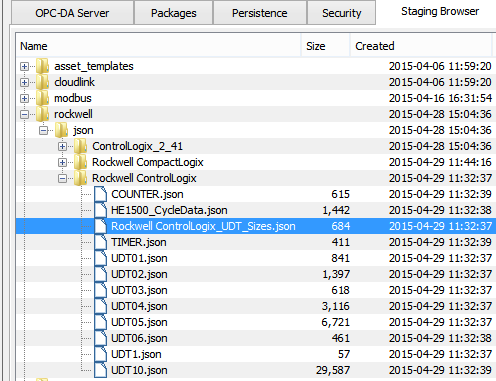Select the UDT06.json file name
The image size is (496, 381).
coord(139,338)
